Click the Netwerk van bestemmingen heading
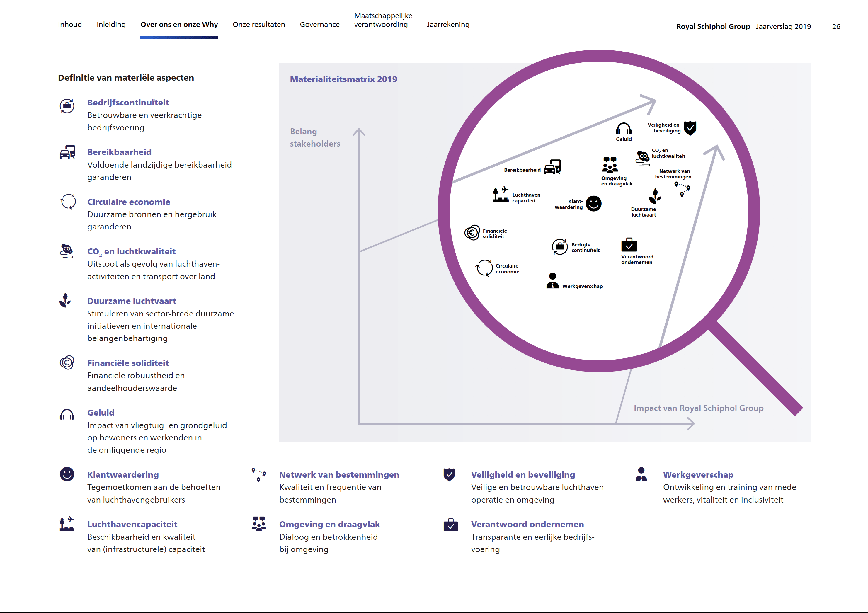868x613 pixels. coord(339,475)
